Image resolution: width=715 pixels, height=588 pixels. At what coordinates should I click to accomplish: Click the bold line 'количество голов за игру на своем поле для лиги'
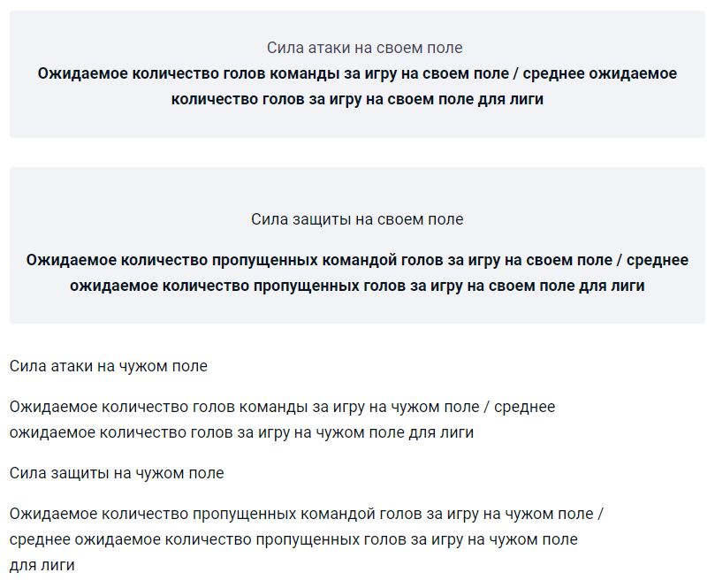pyautogui.click(x=357, y=99)
